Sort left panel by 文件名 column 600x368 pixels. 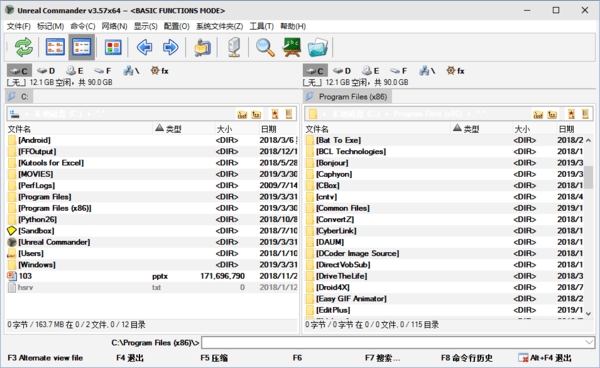[x=80, y=129]
